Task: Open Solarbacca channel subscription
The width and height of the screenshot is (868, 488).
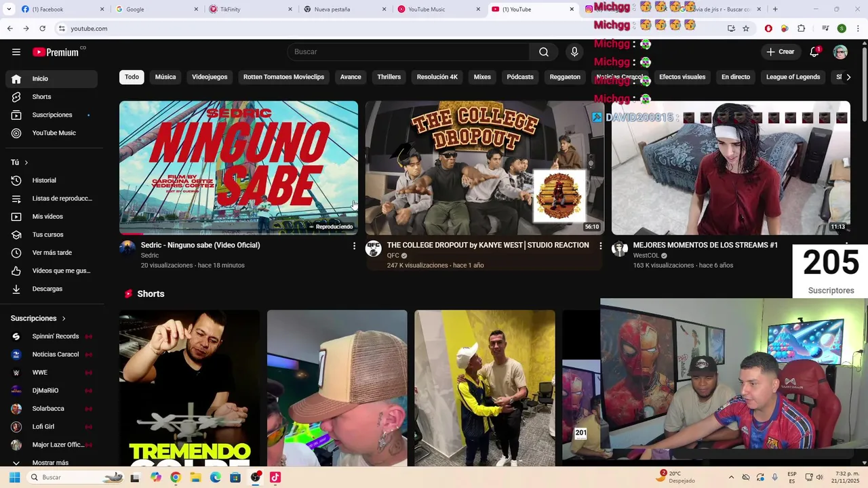Action: click(52, 409)
